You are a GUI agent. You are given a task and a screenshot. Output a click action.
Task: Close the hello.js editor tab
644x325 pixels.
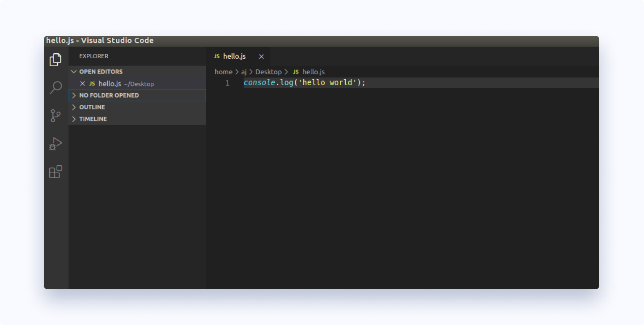[261, 56]
